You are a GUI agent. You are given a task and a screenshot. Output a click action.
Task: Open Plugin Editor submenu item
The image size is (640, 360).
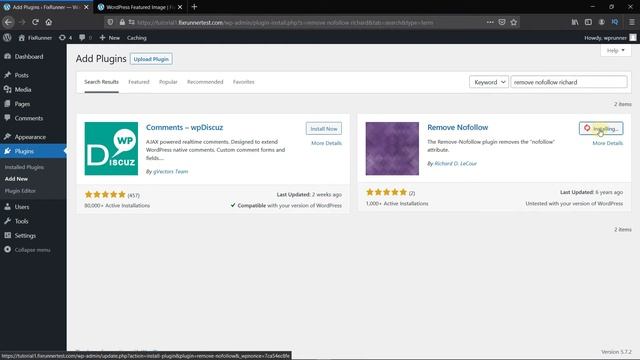(x=20, y=191)
